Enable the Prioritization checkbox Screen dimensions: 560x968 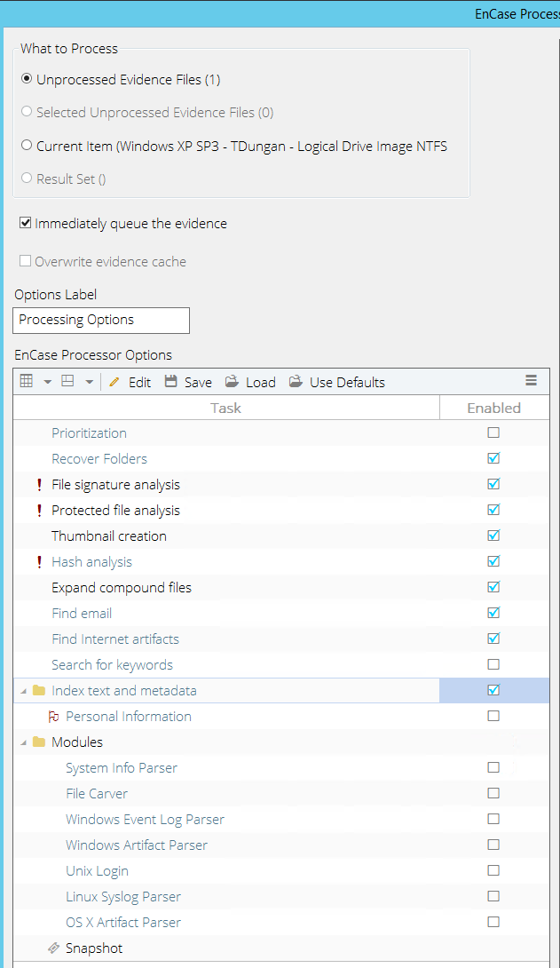493,432
